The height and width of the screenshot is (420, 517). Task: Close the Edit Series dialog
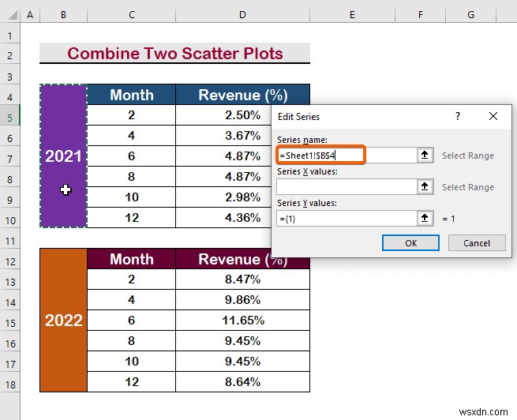(493, 116)
